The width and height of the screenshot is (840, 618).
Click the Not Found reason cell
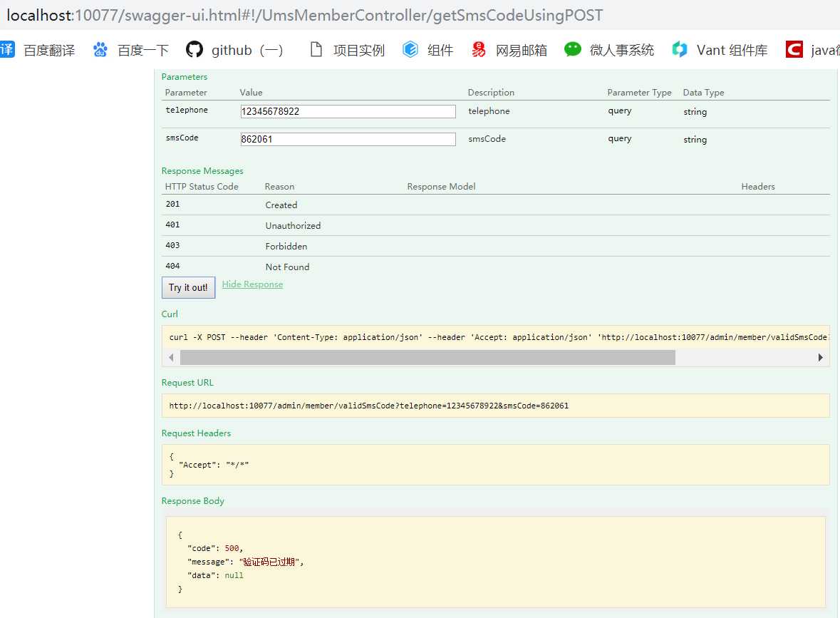pos(287,267)
